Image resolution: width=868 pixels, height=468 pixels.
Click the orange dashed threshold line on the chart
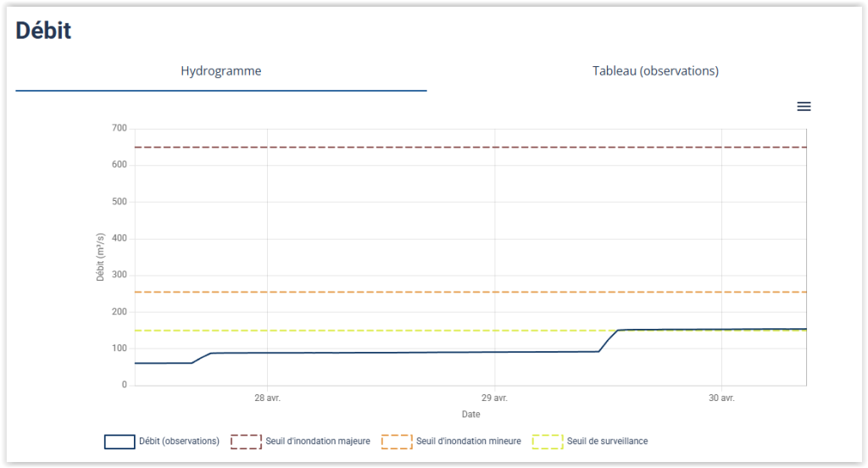click(x=381, y=292)
